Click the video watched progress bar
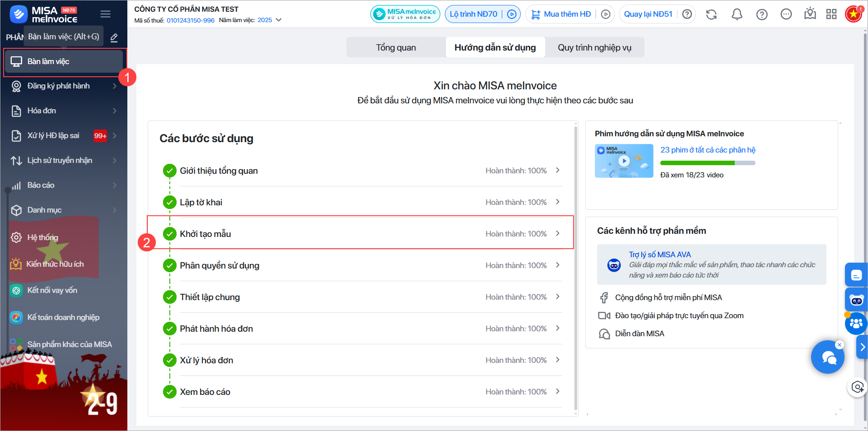The width and height of the screenshot is (868, 431). coord(708,163)
